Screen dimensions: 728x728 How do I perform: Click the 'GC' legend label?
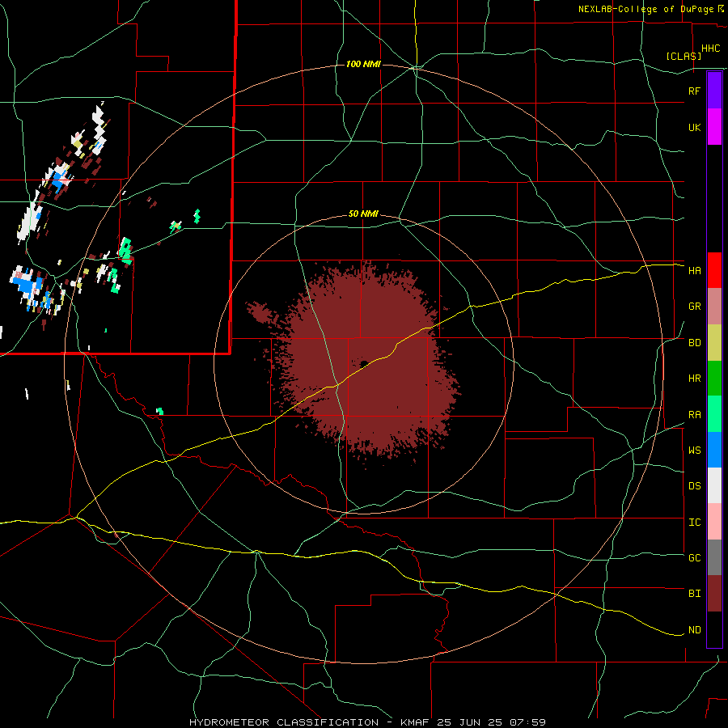click(694, 557)
